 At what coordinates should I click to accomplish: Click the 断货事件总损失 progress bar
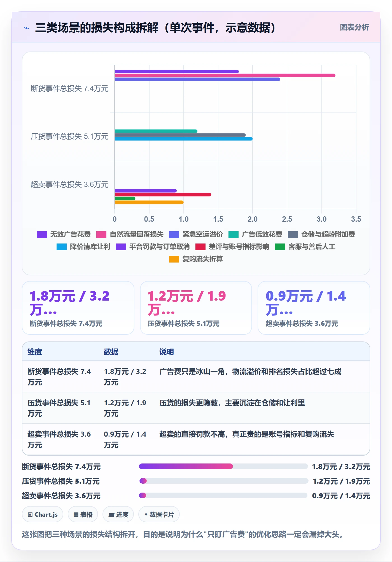(223, 466)
